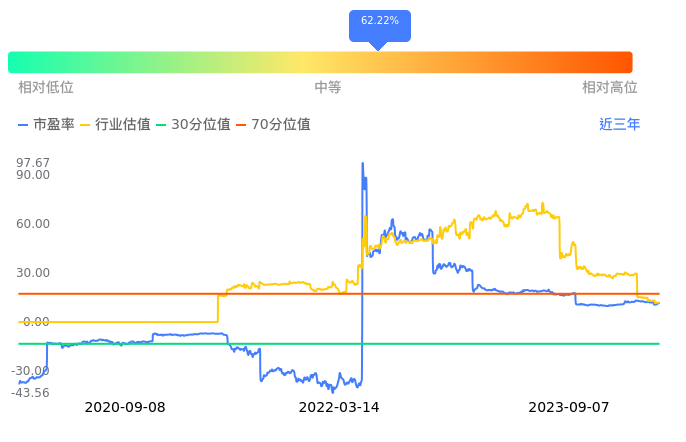686x442 pixels.
Task: Toggle the 行业估值 legend series
Action: tap(115, 125)
